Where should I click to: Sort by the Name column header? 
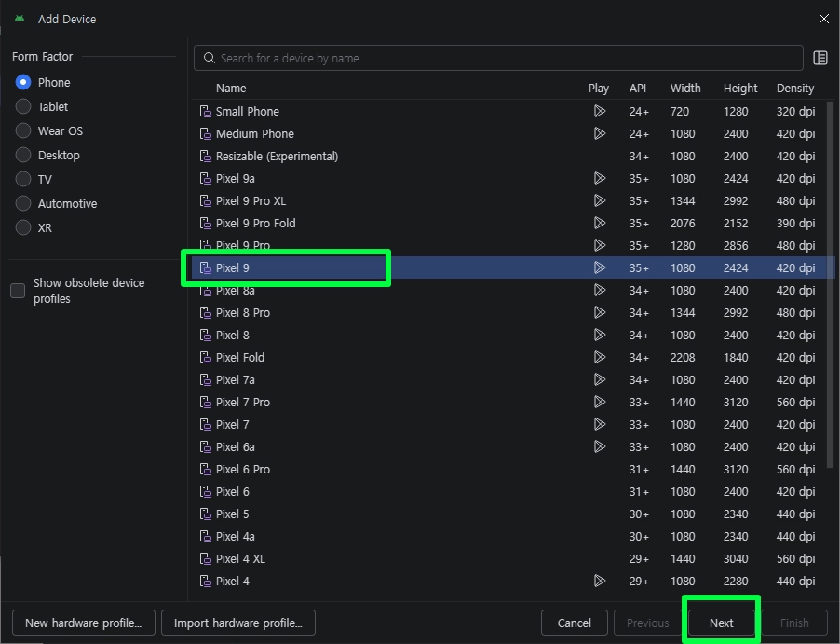[x=231, y=88]
